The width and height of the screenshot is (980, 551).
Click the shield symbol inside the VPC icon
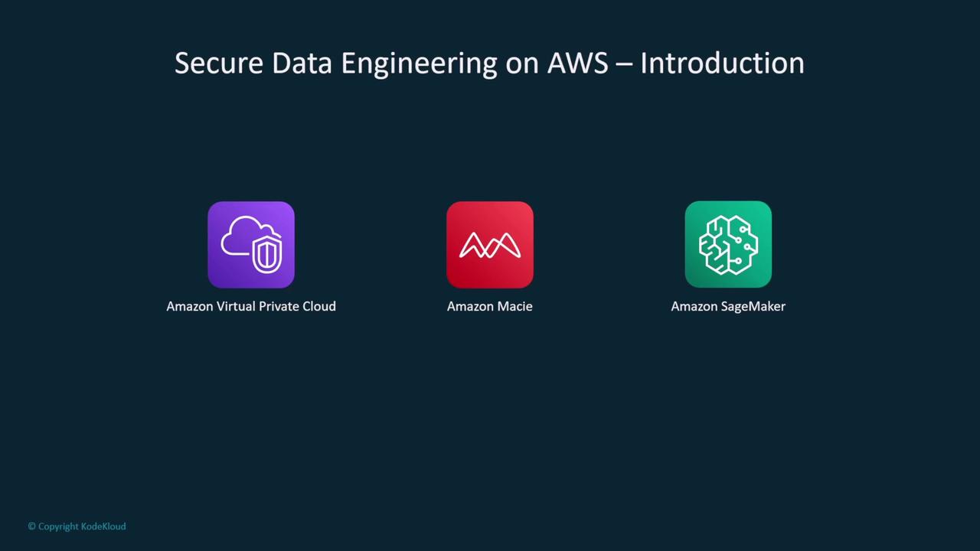click(267, 255)
